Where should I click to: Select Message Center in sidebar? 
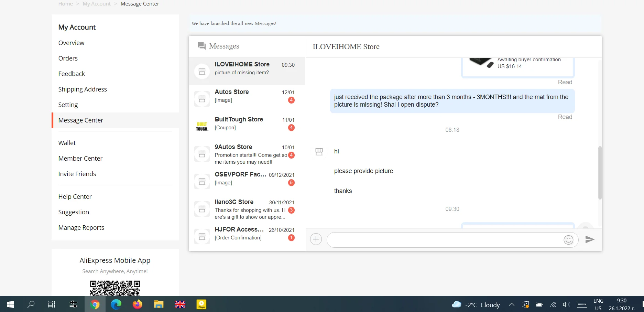tap(81, 120)
